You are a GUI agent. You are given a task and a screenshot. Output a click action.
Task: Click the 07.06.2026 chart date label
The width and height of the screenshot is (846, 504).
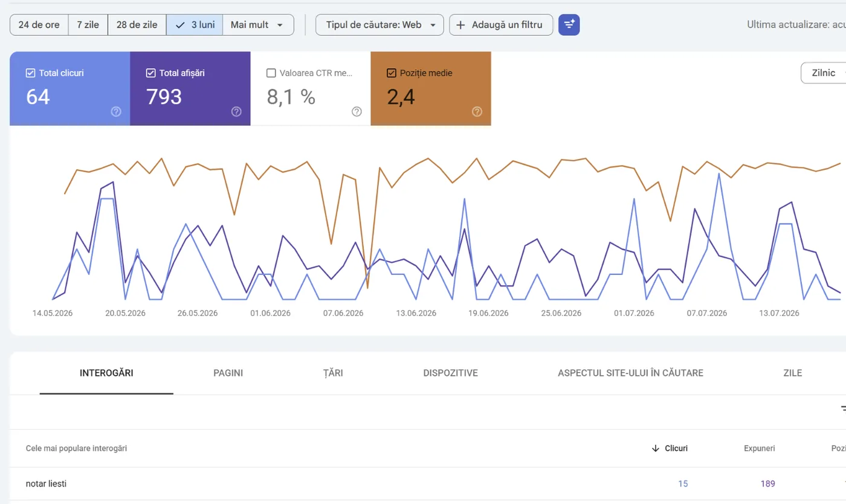(x=343, y=313)
